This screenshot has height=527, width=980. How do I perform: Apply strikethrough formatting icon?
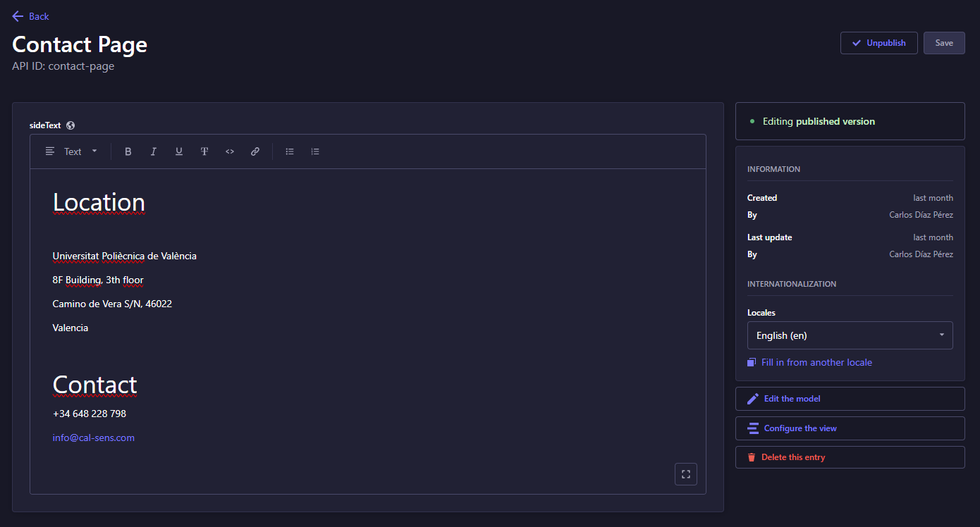pos(204,151)
